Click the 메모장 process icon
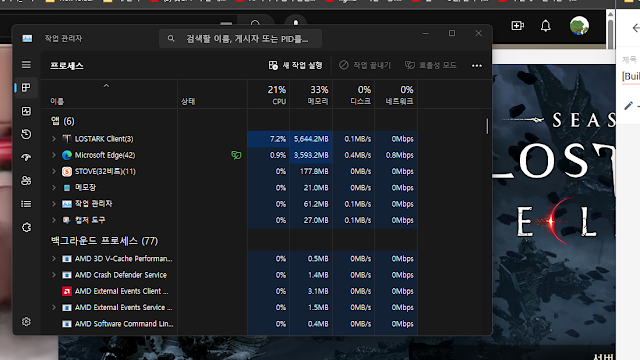 pos(67,188)
